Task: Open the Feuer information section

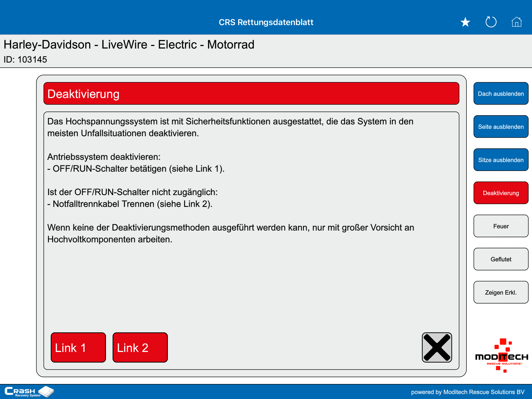Action: [x=501, y=226]
